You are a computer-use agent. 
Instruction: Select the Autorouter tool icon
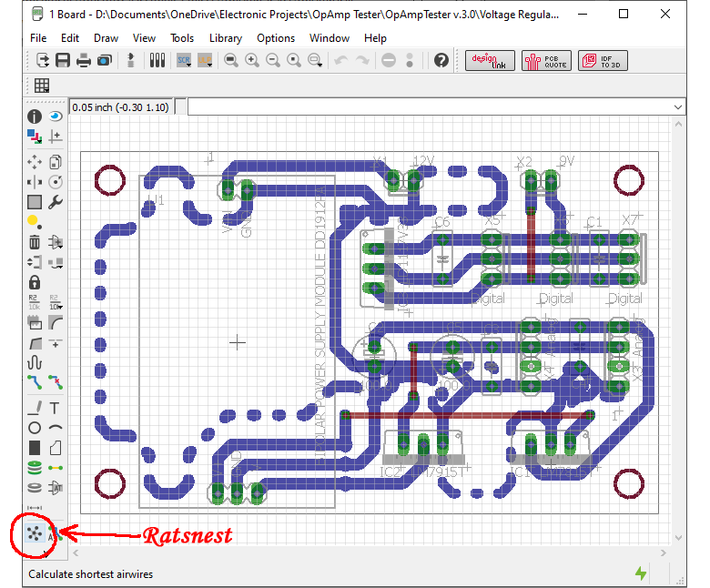[x=55, y=534]
